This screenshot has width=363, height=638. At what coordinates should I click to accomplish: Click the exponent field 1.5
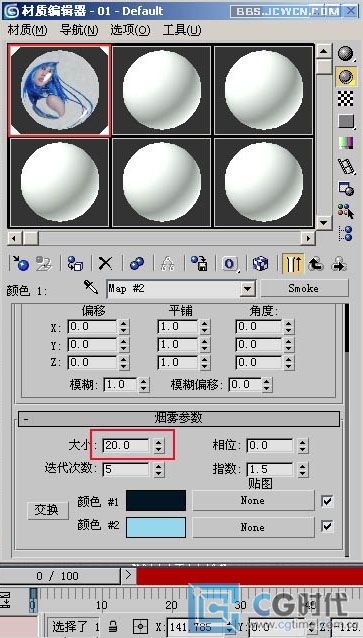[269, 470]
